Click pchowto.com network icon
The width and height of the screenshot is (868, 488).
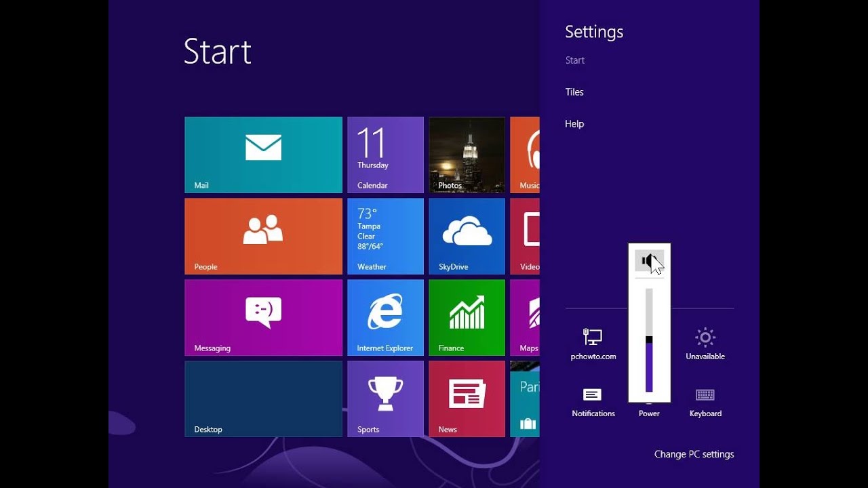(x=593, y=344)
